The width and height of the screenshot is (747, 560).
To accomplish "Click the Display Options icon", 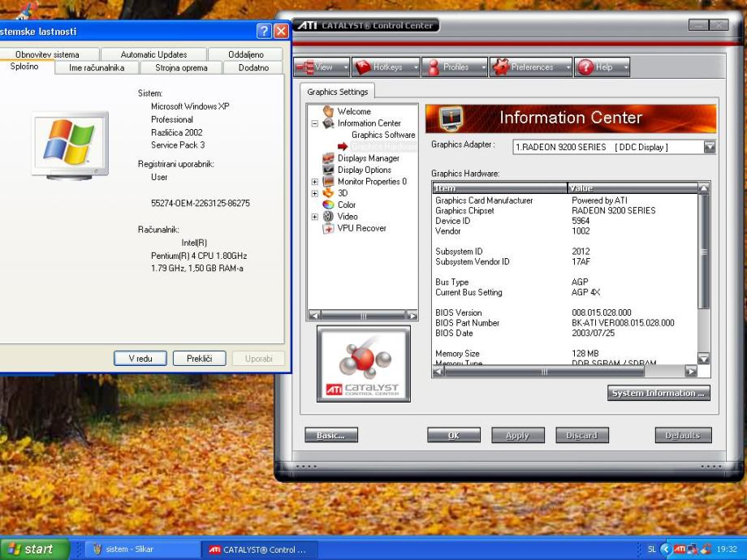I will click(x=328, y=170).
